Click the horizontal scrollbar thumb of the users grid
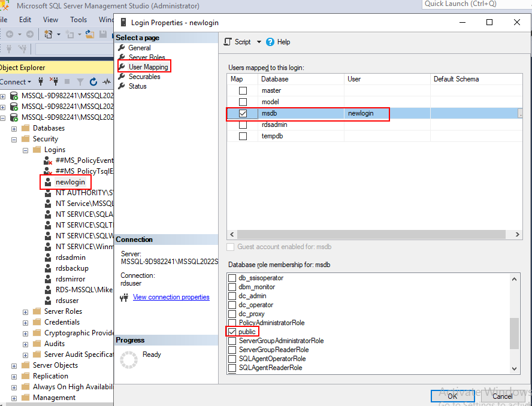The image size is (532, 406). tap(371, 234)
